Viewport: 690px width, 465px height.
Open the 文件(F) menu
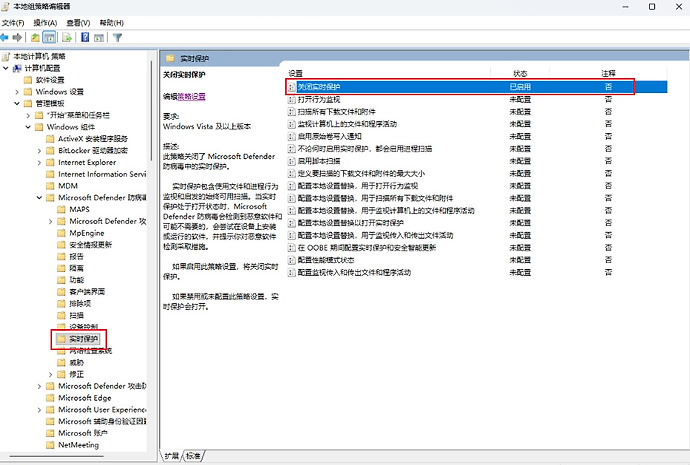(13, 23)
